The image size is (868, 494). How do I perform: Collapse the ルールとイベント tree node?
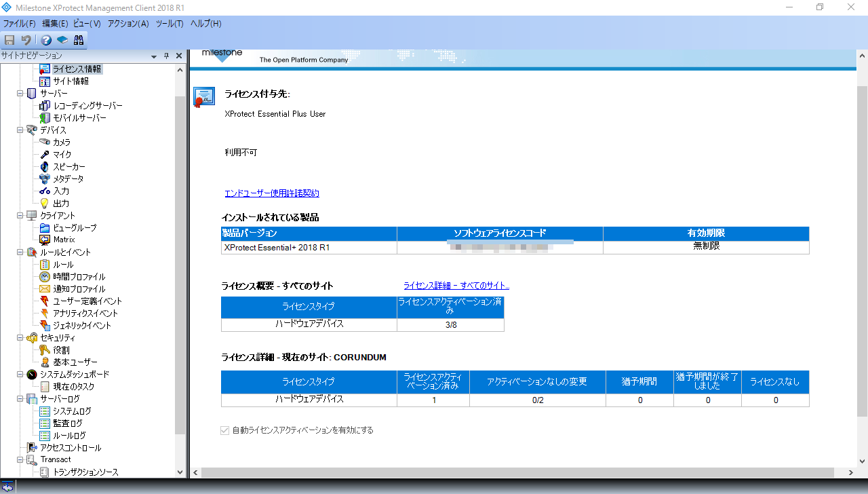click(20, 252)
